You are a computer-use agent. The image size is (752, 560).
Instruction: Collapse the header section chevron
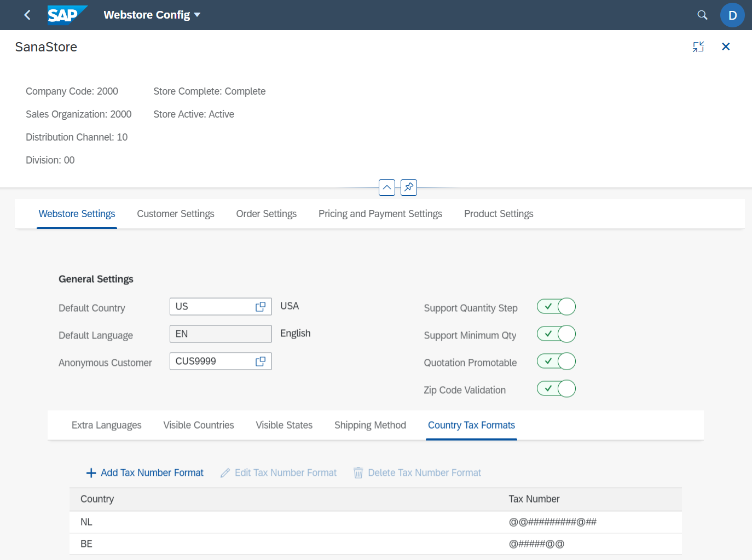pyautogui.click(x=387, y=188)
